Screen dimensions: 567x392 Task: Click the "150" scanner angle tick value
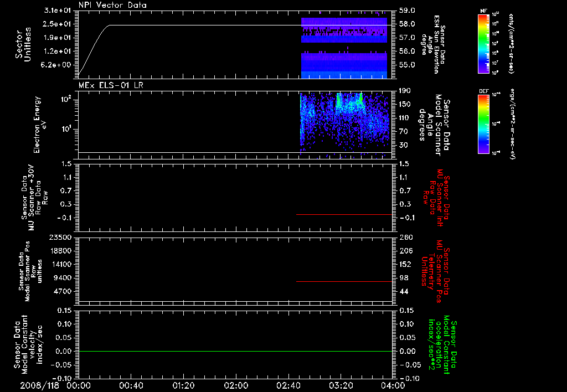[405, 104]
